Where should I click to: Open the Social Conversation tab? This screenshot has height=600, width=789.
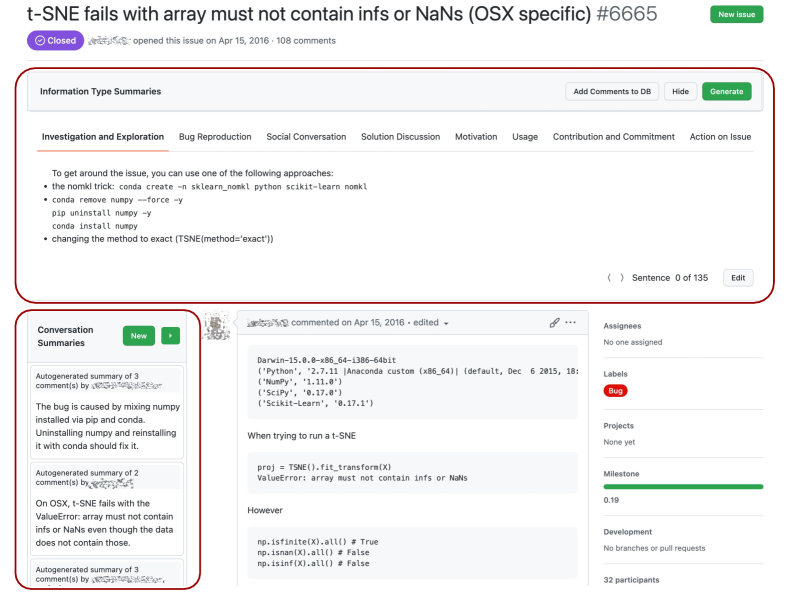[x=306, y=137]
